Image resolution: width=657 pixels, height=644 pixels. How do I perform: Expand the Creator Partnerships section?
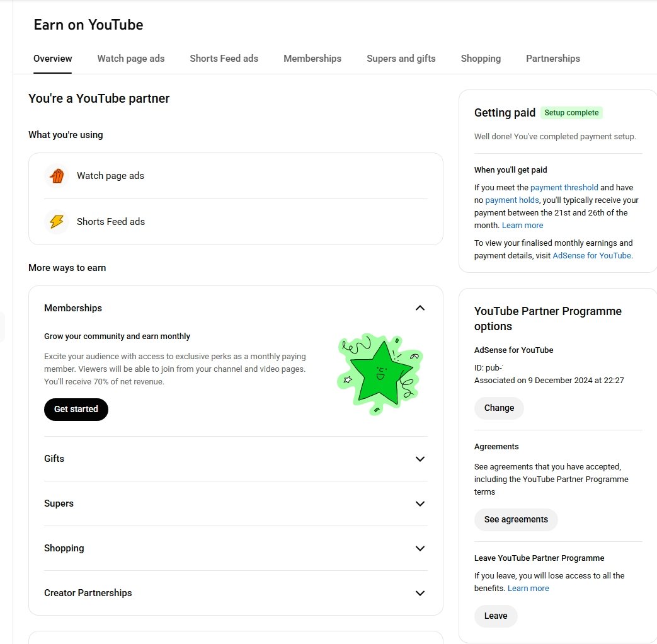click(x=420, y=593)
